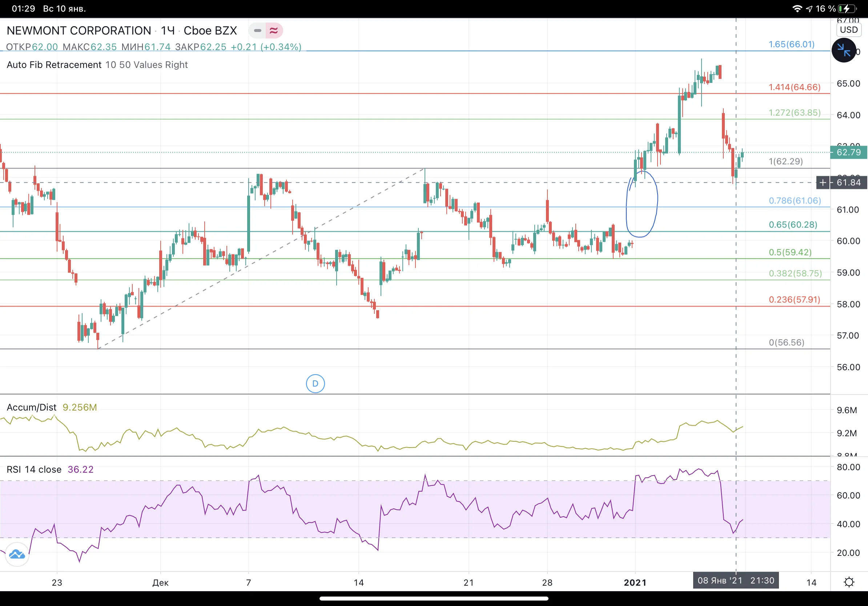The width and height of the screenshot is (868, 606).
Task: Tap the 0.236(57.91) Fibonacci level label
Action: 795,300
